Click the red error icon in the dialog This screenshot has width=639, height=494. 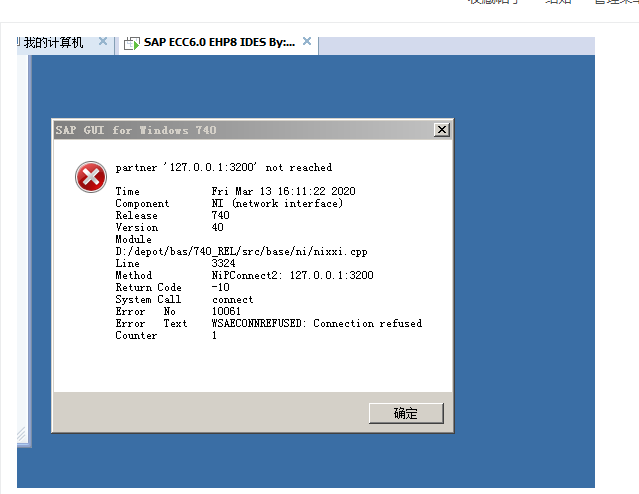pos(91,177)
